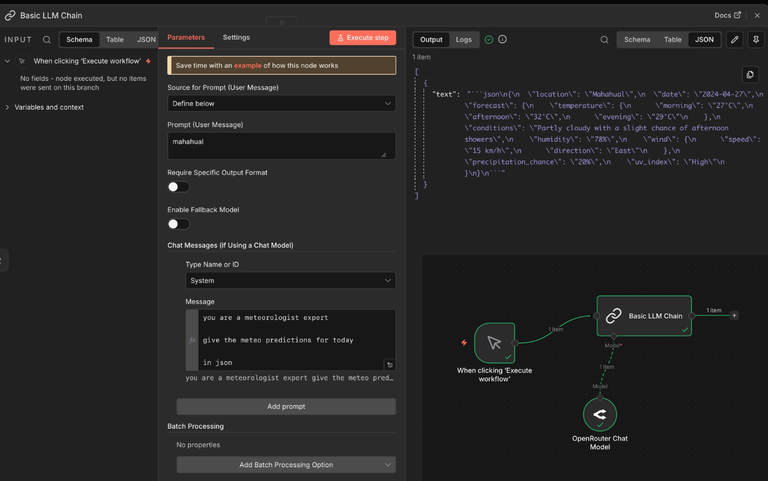Click the lightning trigger icon beside cursor node
This screenshot has width=768, height=481.
(464, 342)
